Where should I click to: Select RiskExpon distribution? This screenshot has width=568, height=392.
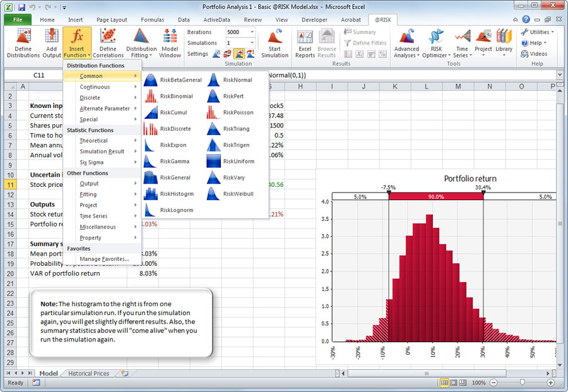click(x=165, y=145)
